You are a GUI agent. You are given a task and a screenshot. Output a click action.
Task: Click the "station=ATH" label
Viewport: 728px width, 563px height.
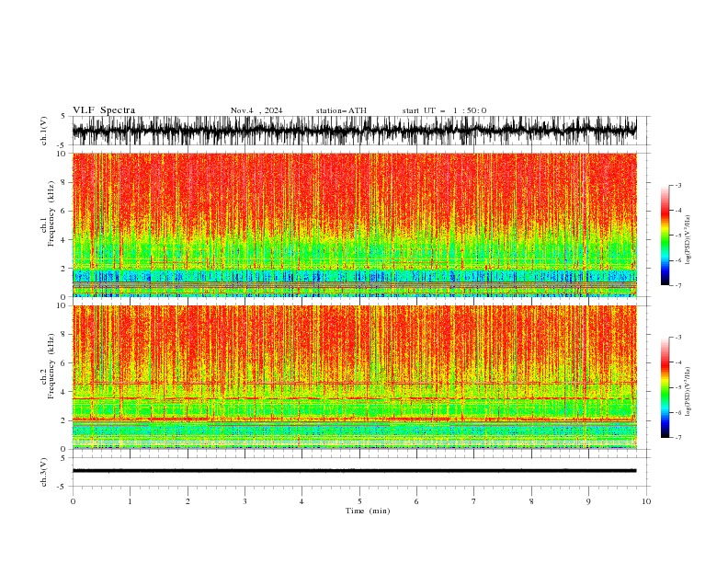341,110
